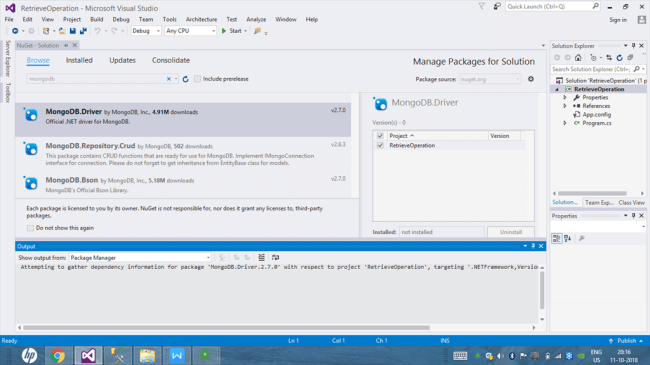The image size is (650, 365).
Task: Expand the Program.cs node in Solution Explorer
Action: point(565,123)
